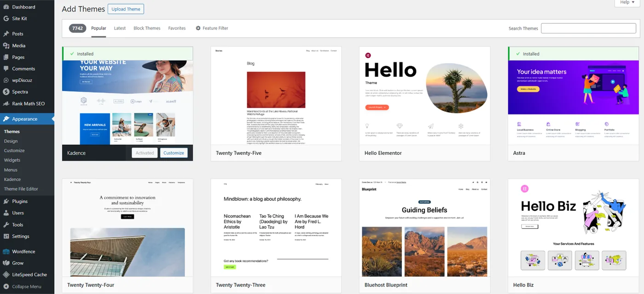Open the Help dropdown
Image resolution: width=644 pixels, height=294 pixels.
(x=627, y=3)
